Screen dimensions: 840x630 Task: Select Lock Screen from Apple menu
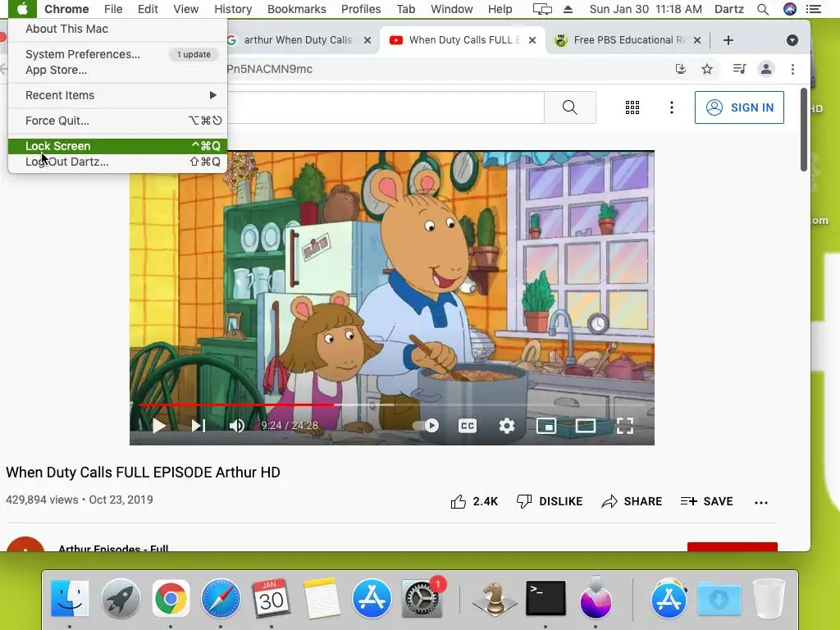118,146
